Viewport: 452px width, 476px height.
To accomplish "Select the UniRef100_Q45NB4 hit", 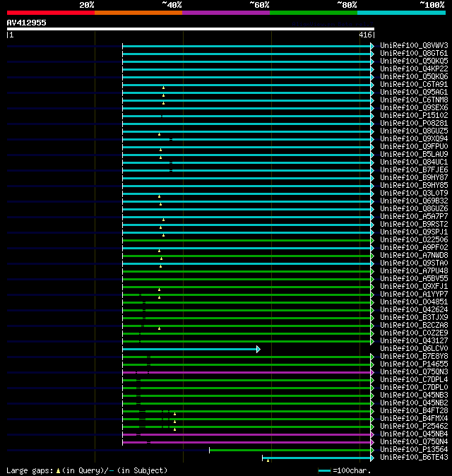I will pyautogui.click(x=414, y=434).
